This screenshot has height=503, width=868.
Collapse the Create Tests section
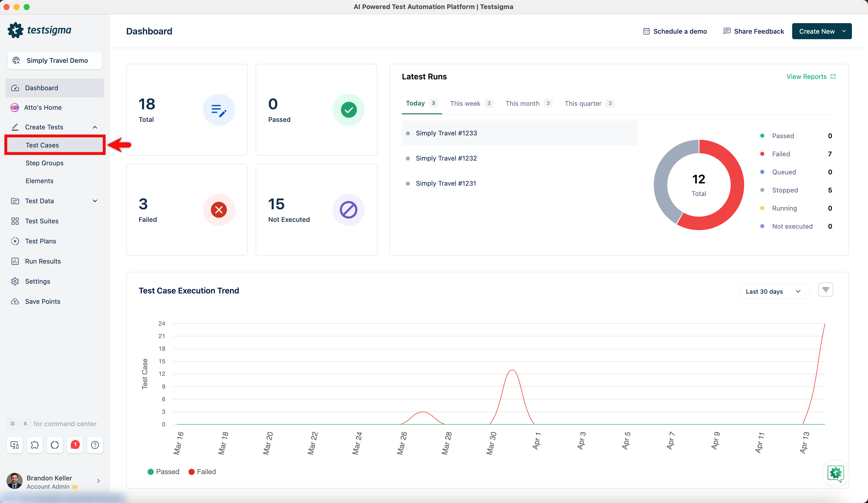[95, 127]
